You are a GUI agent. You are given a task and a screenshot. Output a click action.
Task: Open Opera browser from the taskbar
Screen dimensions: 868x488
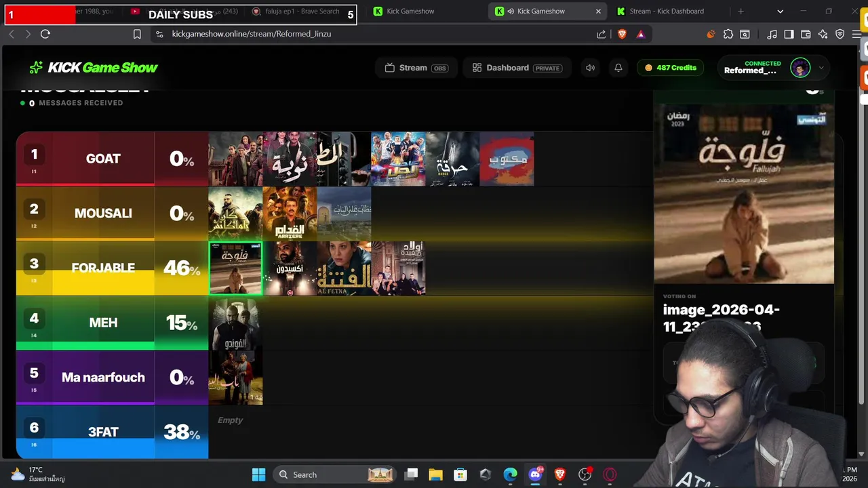tap(610, 474)
